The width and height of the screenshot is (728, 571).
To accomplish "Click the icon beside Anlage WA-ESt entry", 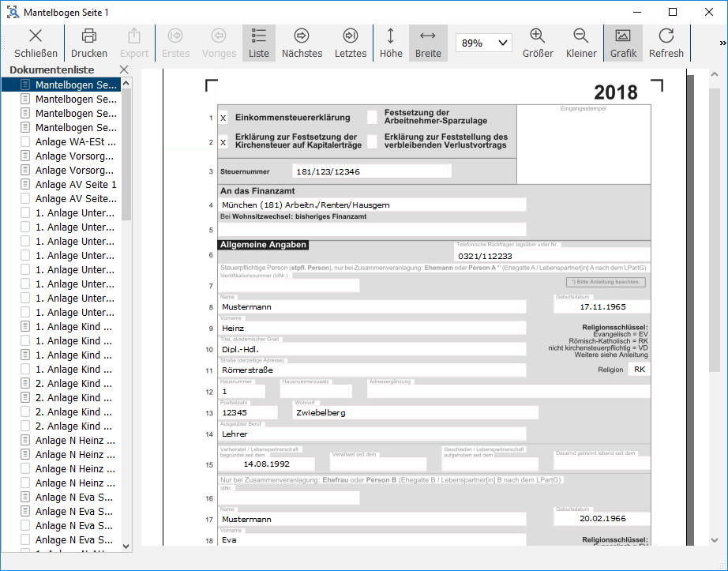I will pos(25,141).
